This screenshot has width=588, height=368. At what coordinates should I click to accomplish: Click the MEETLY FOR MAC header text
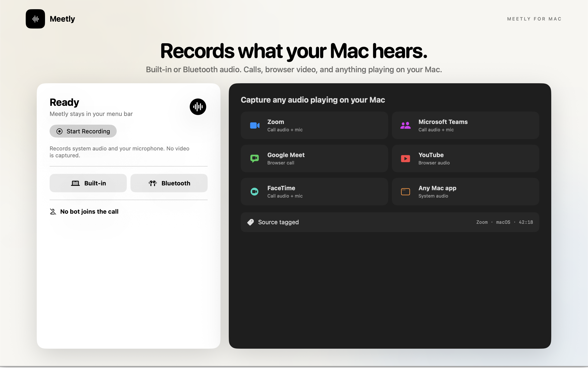pyautogui.click(x=534, y=19)
